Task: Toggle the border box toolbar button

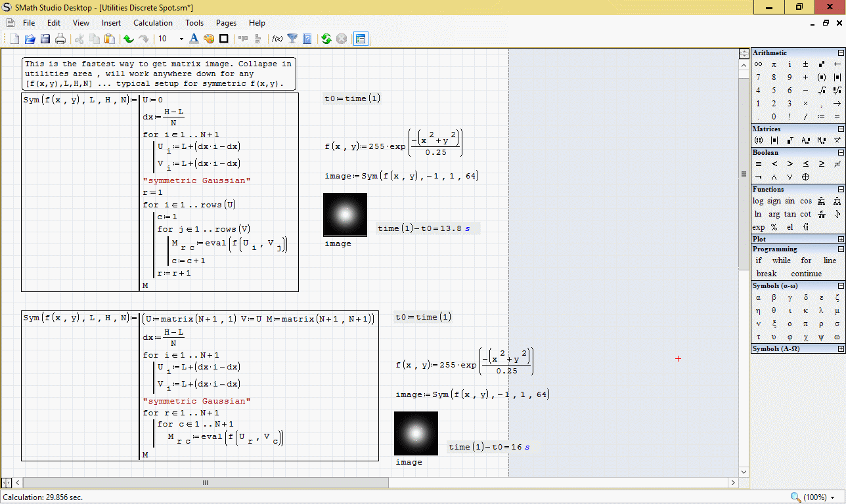Action: (224, 39)
